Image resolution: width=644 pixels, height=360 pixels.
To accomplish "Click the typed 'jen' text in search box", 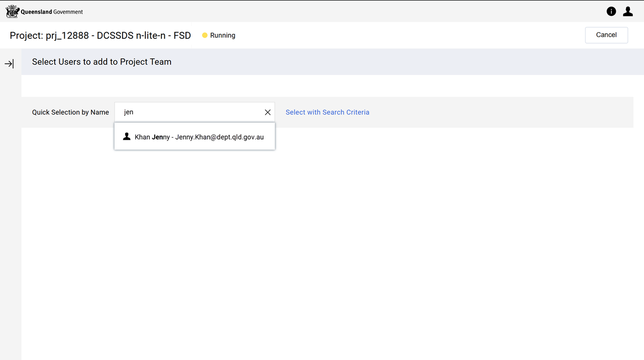I will tap(129, 112).
